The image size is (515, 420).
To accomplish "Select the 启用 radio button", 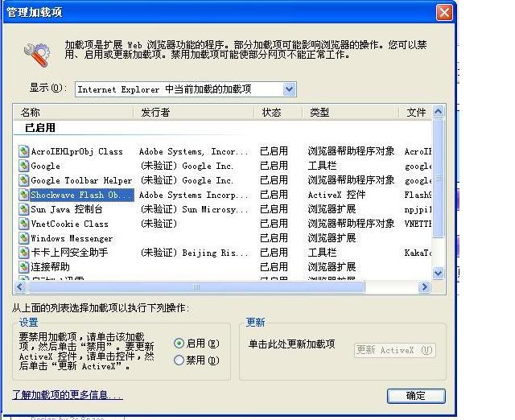I will (179, 344).
